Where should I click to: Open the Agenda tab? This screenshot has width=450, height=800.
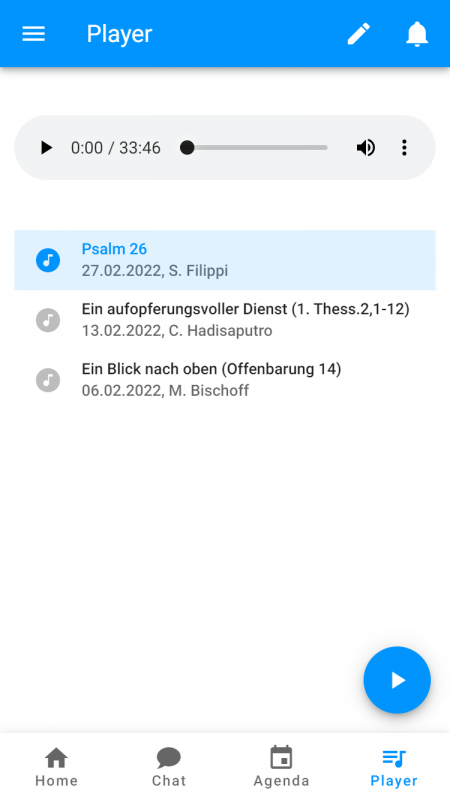(281, 767)
